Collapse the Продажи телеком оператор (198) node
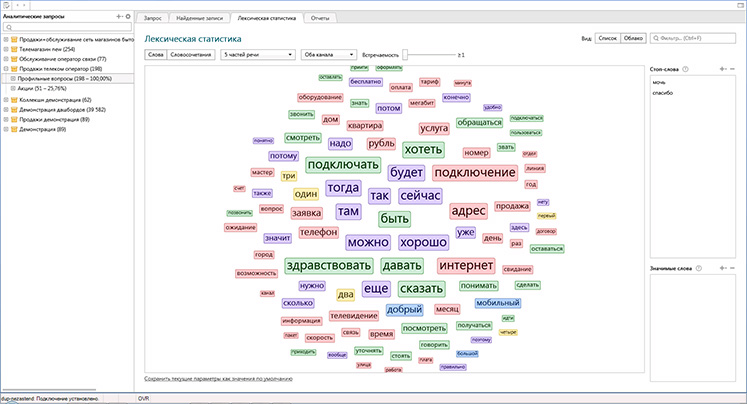This screenshot has width=747, height=404. click(x=6, y=69)
